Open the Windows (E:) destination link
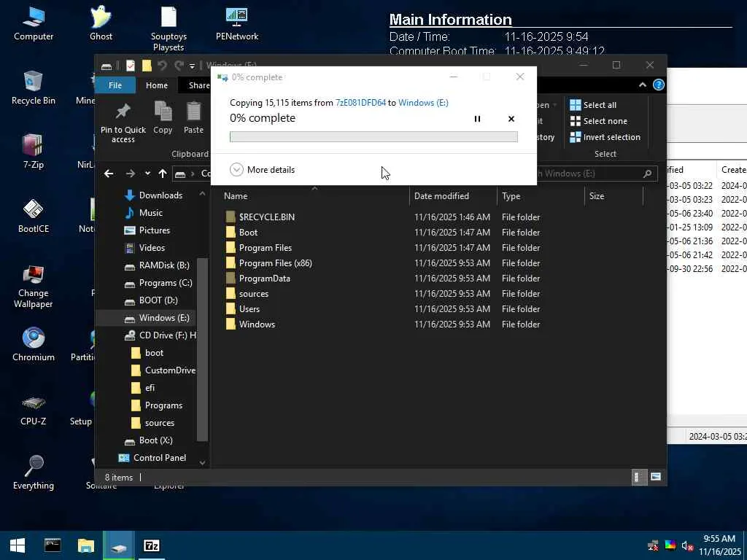The height and width of the screenshot is (560, 747). (x=423, y=102)
